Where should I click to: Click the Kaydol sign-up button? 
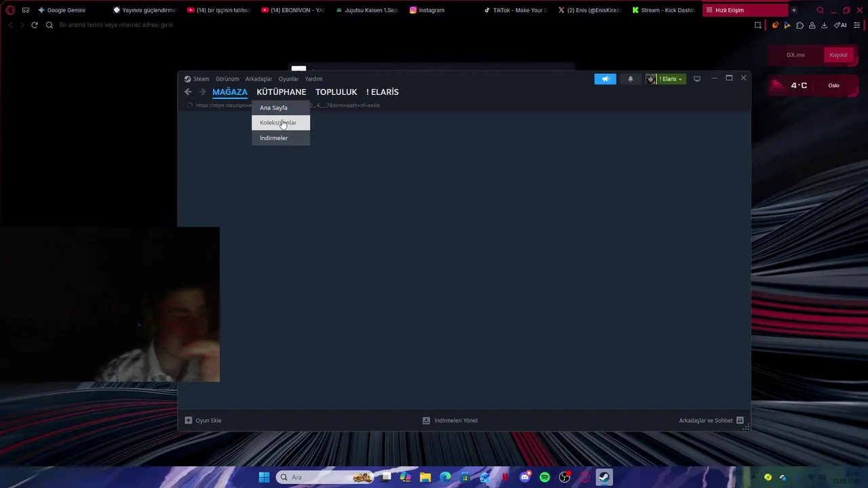[838, 55]
